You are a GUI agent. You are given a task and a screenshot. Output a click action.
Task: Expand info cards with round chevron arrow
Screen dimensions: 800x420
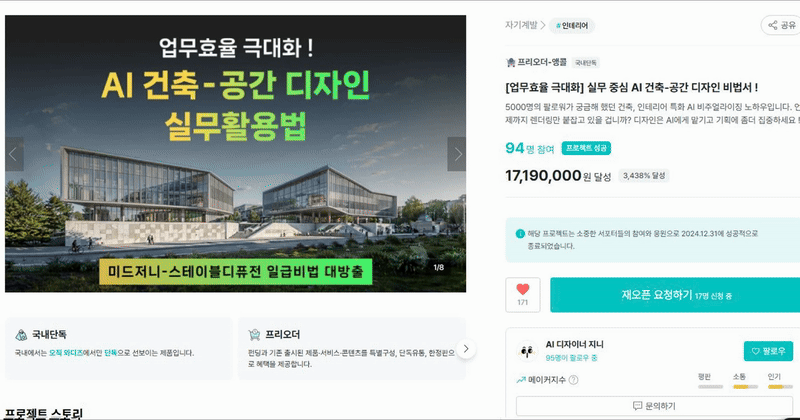(466, 349)
